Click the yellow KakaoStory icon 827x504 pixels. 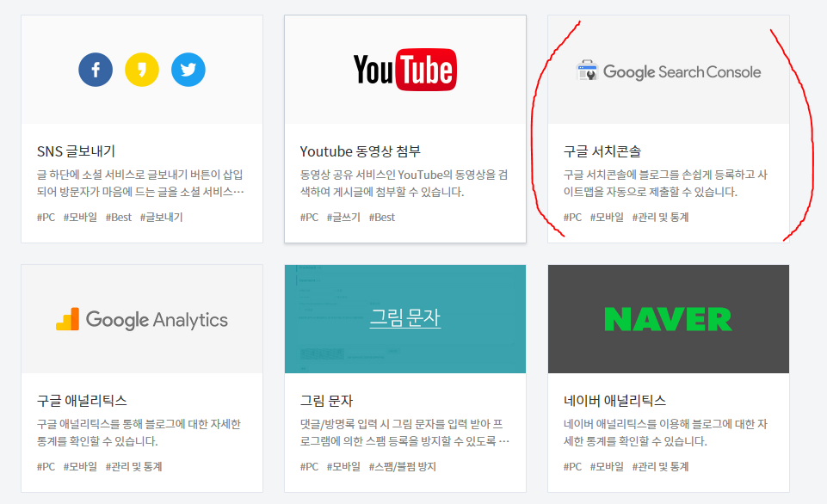coord(142,70)
